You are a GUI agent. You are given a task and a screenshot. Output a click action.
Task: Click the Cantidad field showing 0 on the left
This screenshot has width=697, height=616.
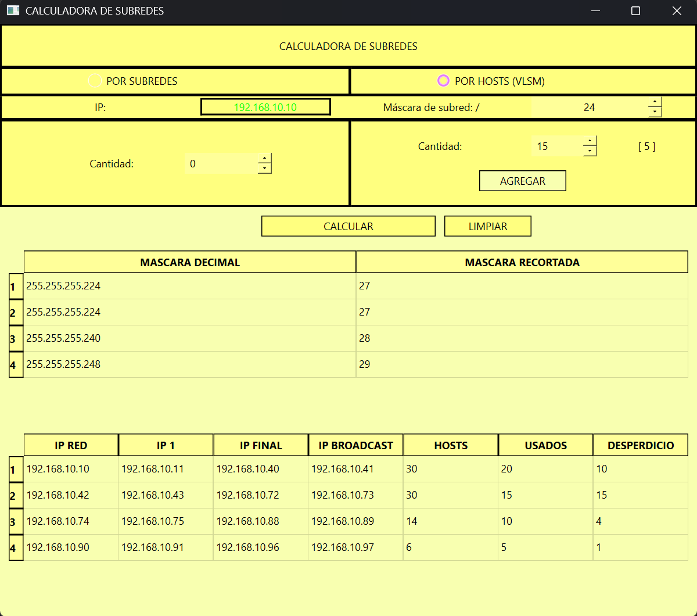pos(221,163)
